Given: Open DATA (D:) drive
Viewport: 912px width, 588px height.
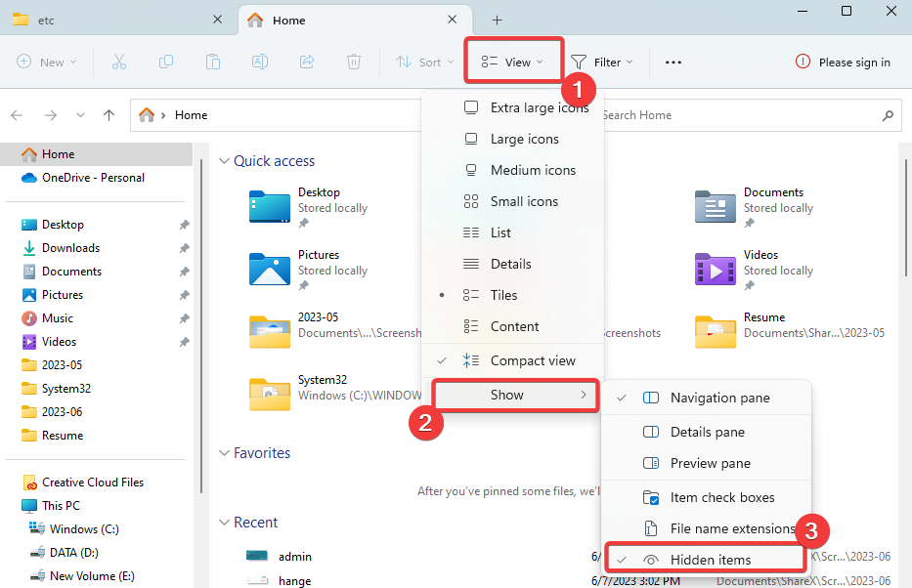Looking at the screenshot, I should 74,553.
